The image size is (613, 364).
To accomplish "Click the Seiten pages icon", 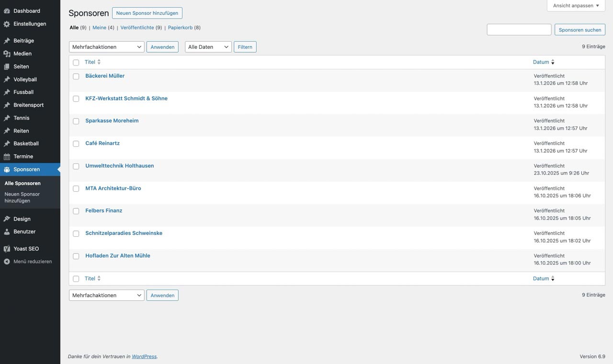I will [7, 66].
